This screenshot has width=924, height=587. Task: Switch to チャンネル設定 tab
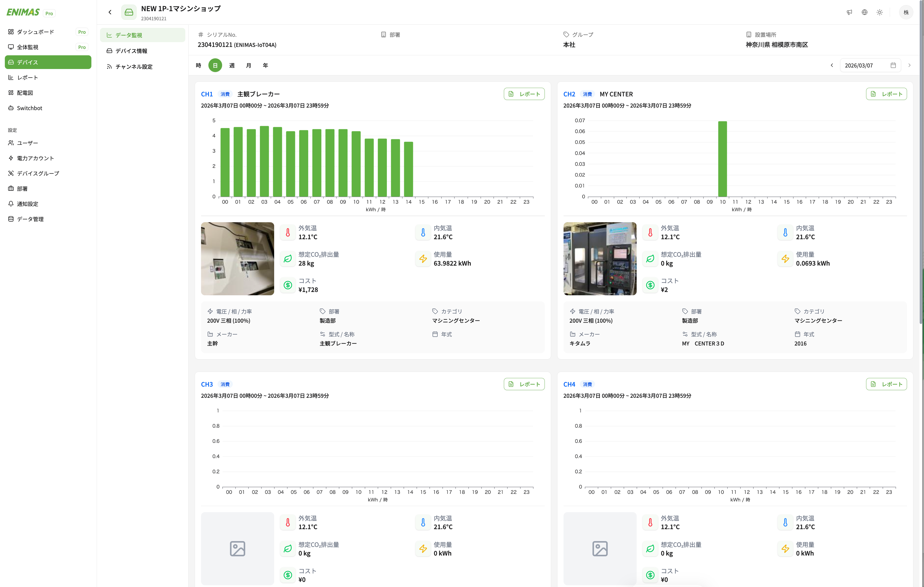142,67
